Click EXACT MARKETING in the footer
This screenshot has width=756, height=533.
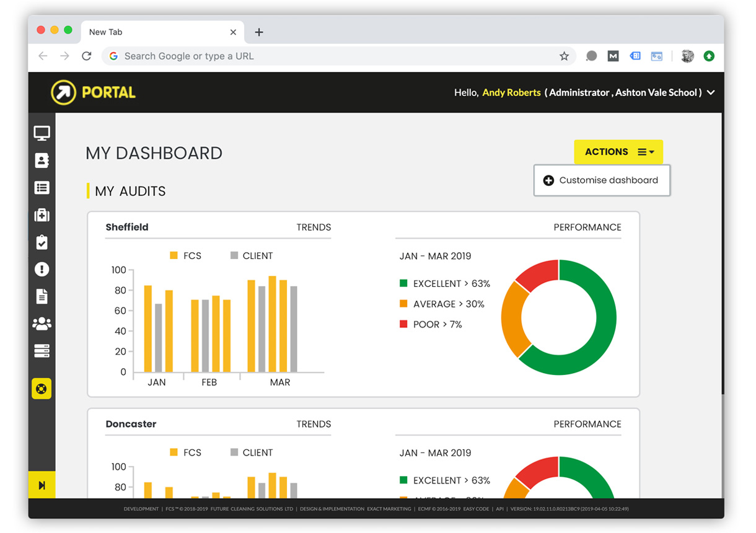coord(390,509)
